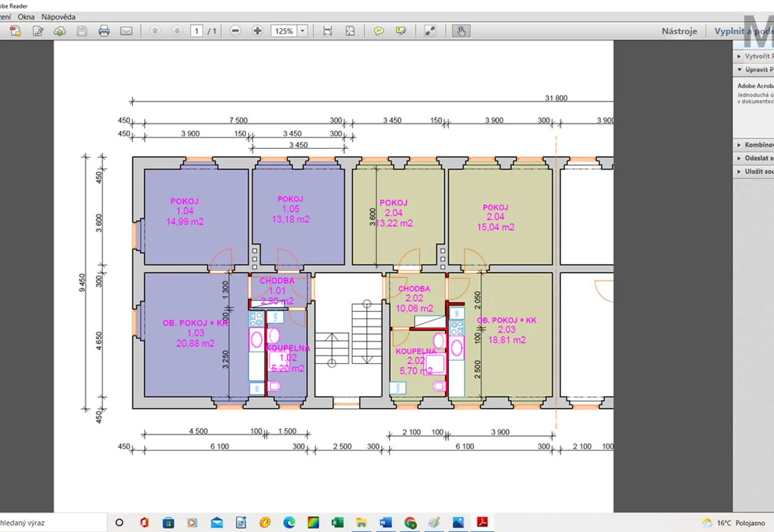Screen dimensions: 774x532
Task: Click the Windows taskbar search box
Action: (53, 522)
